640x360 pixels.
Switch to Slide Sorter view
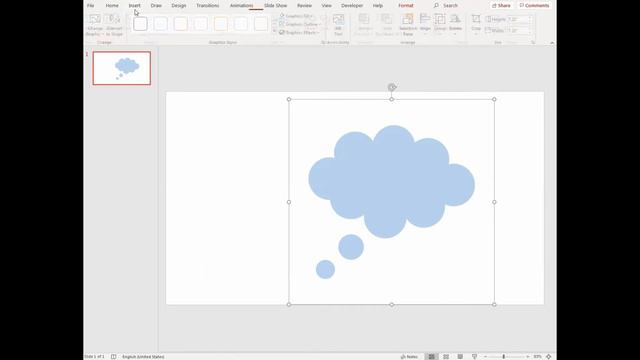click(446, 356)
